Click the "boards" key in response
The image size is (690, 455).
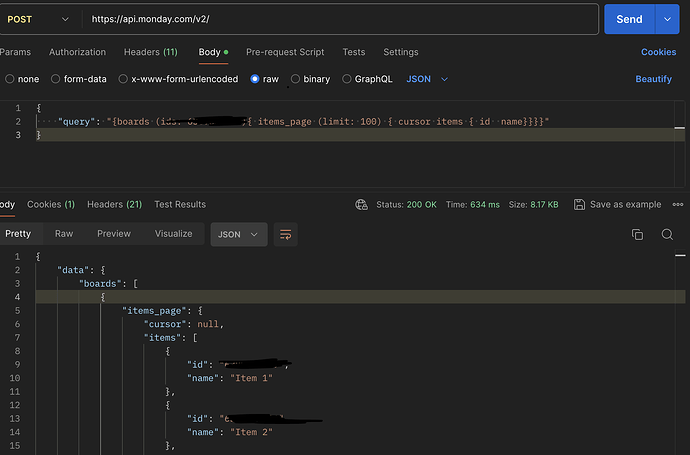point(100,284)
